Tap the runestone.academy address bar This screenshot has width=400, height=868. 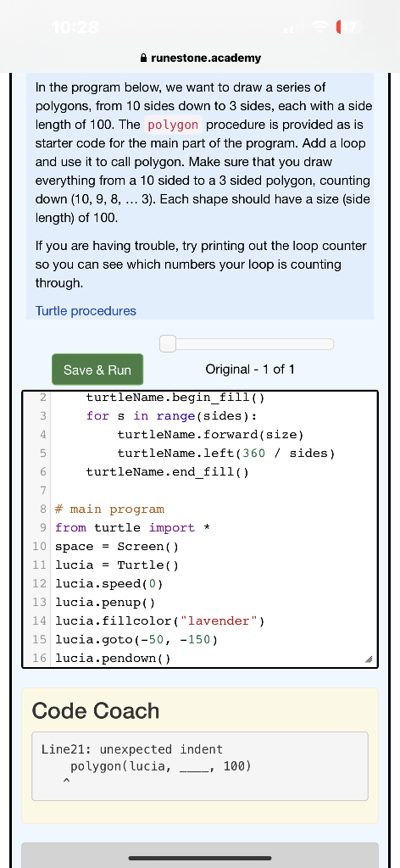[200, 58]
